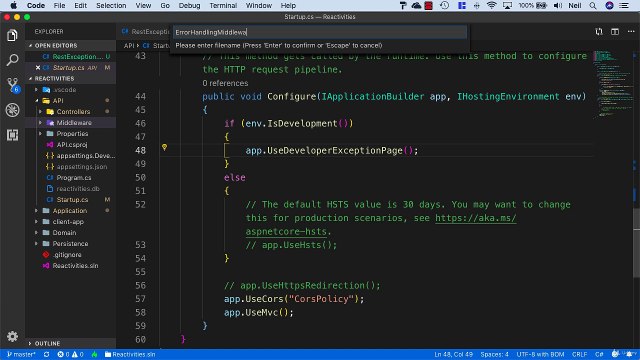The height and width of the screenshot is (360, 640).
Task: Open Source Control view with badge
Action: [13, 85]
